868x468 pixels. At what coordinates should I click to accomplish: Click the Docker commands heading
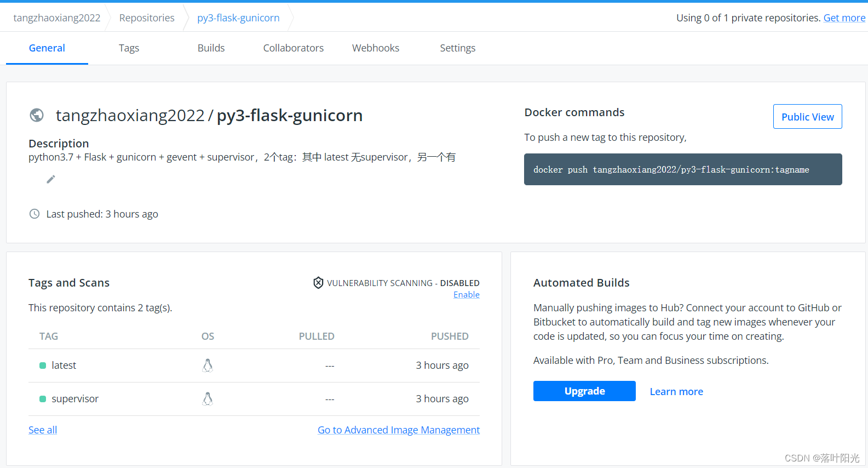coord(574,112)
